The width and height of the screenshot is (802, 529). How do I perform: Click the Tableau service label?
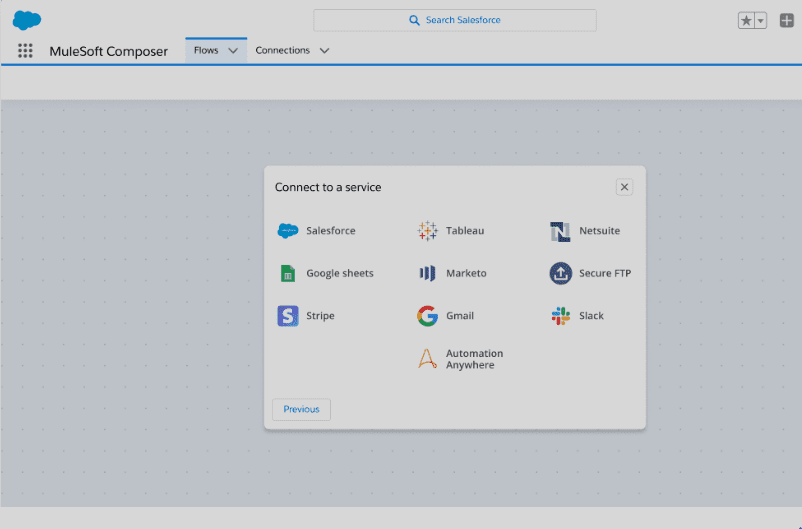click(x=465, y=231)
